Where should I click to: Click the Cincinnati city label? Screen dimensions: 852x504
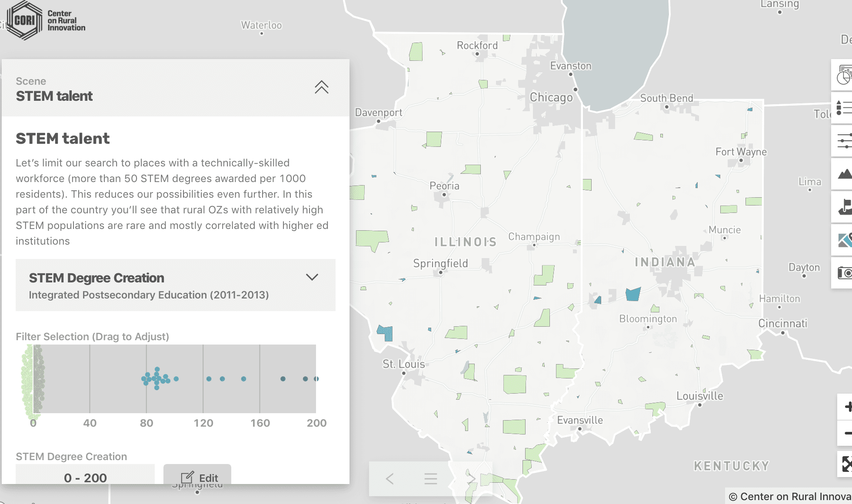pyautogui.click(x=782, y=323)
